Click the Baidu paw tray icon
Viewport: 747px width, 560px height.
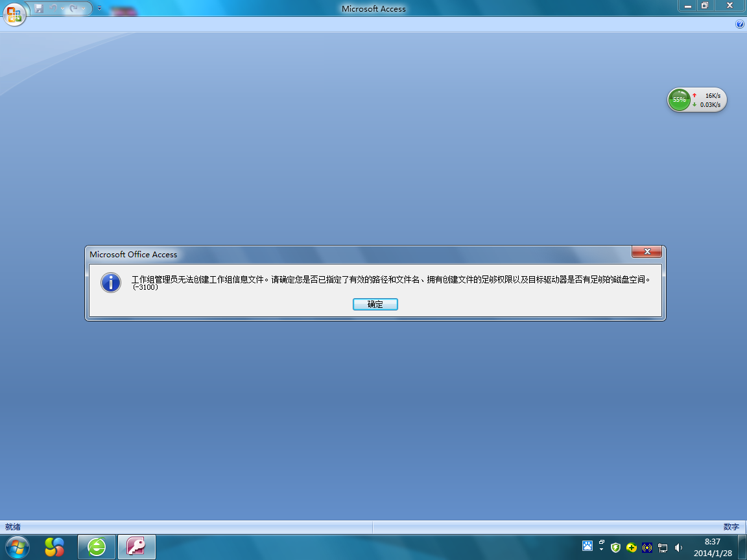click(587, 546)
